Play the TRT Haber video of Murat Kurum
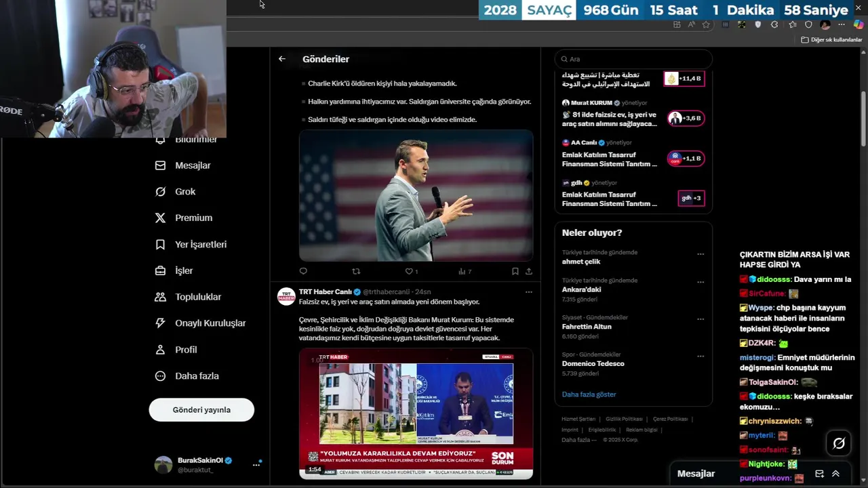Viewport: 868px width, 488px height. (x=416, y=413)
